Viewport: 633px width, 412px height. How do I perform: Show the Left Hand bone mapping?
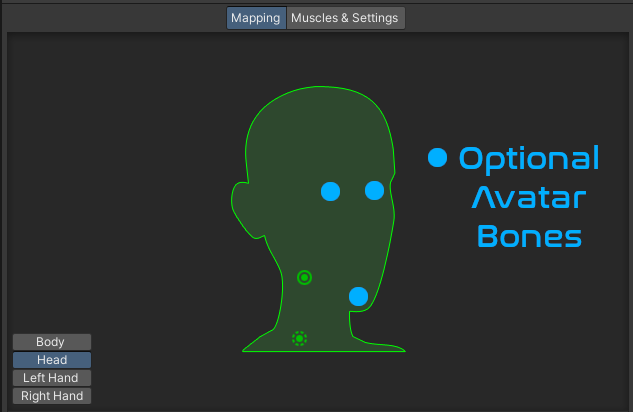[51, 378]
